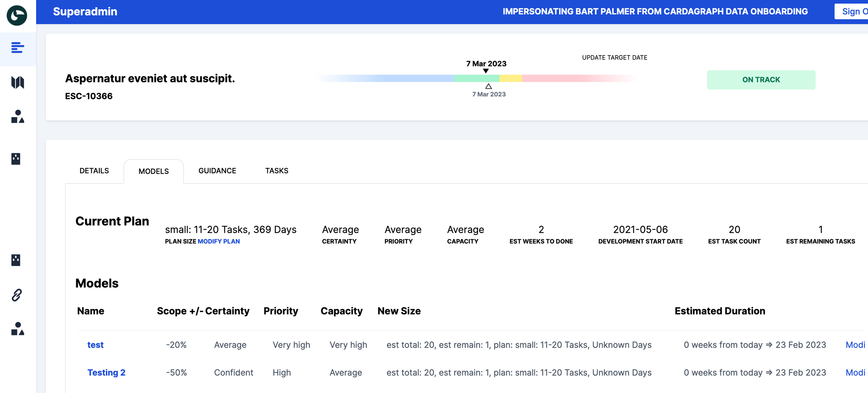This screenshot has height=393, width=868.
Task: Click the lower building icon in sidebar
Action: (16, 260)
